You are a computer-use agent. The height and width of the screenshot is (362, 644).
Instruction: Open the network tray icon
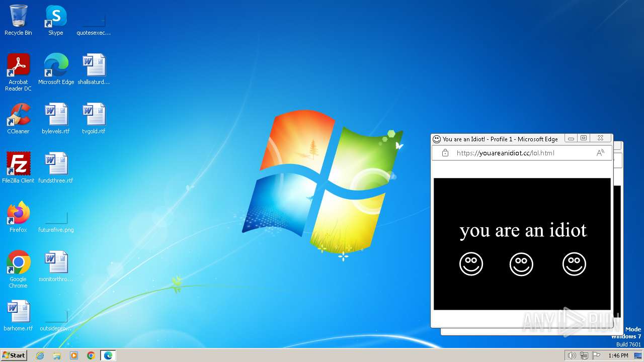coord(584,355)
